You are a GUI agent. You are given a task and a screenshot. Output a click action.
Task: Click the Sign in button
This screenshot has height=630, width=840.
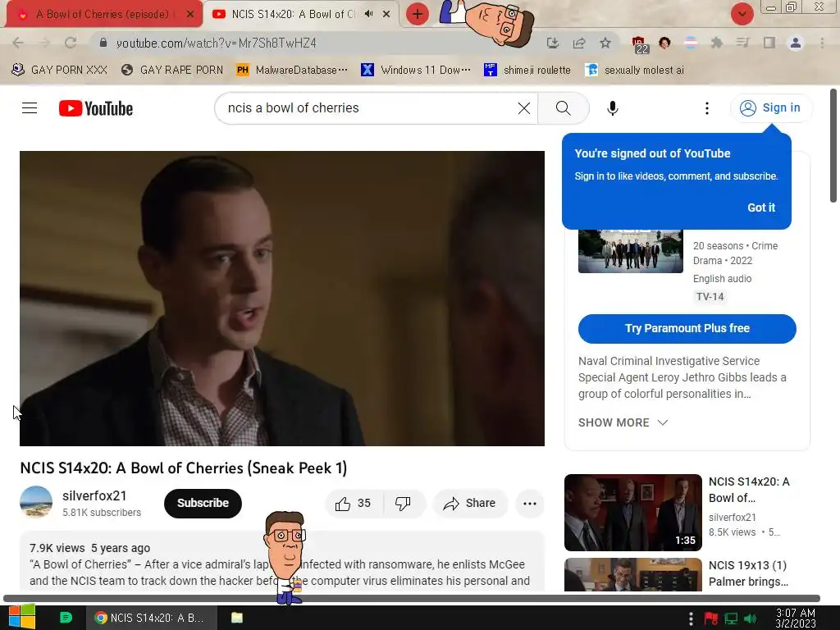[771, 108]
